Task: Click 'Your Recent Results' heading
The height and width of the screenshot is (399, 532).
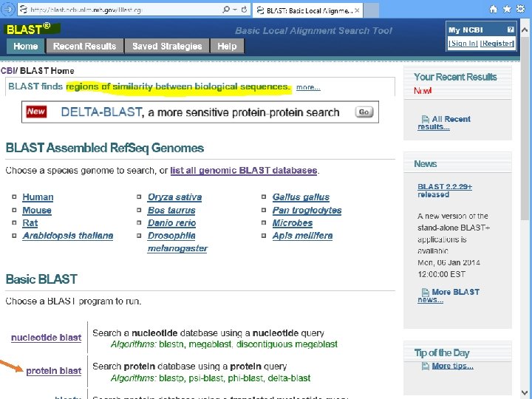Action: click(455, 77)
